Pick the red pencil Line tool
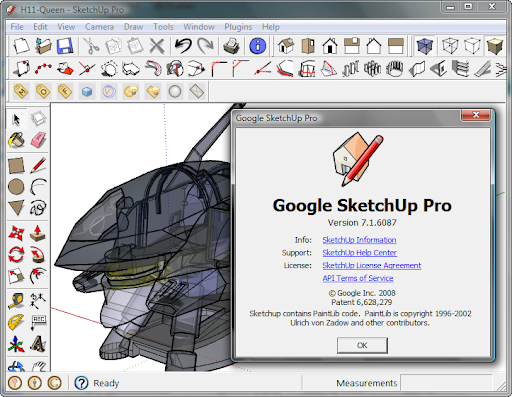This screenshot has height=397, width=512. (38, 165)
